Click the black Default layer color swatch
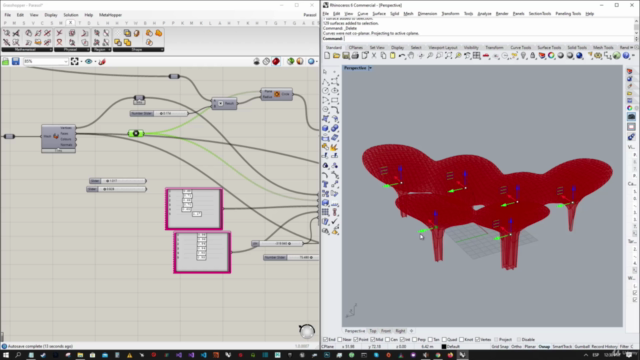The image size is (640, 360). (x=444, y=347)
